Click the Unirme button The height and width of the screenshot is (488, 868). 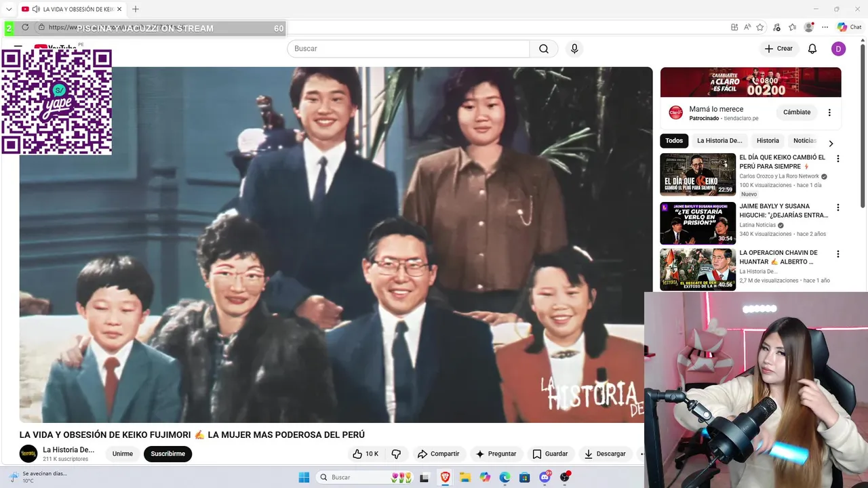point(123,454)
